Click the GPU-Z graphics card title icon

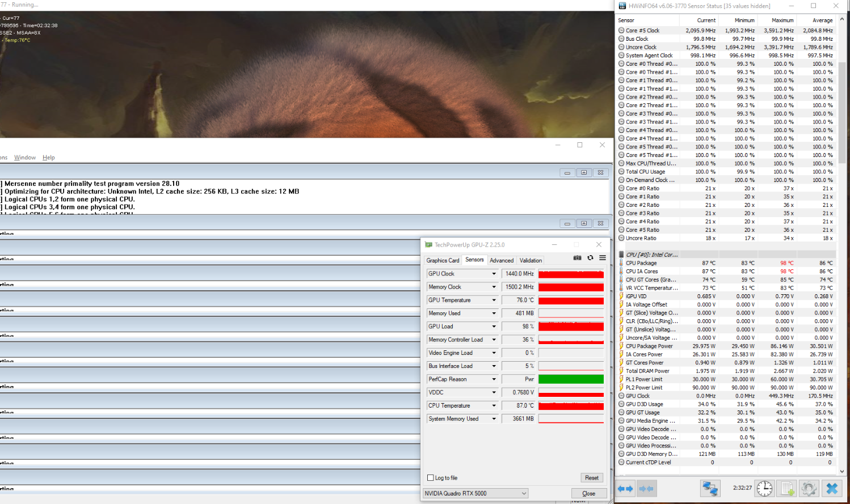coord(428,245)
